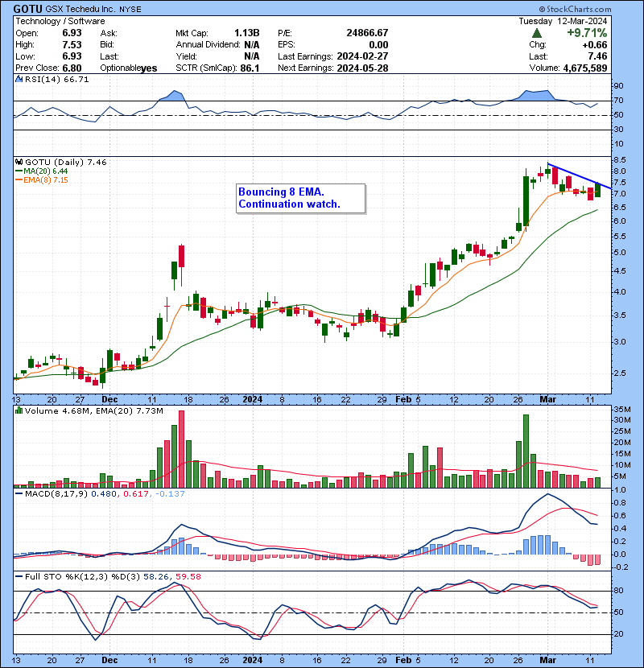The image size is (644, 668).
Task: Click the Chg value +0.66
Action: pyautogui.click(x=595, y=45)
